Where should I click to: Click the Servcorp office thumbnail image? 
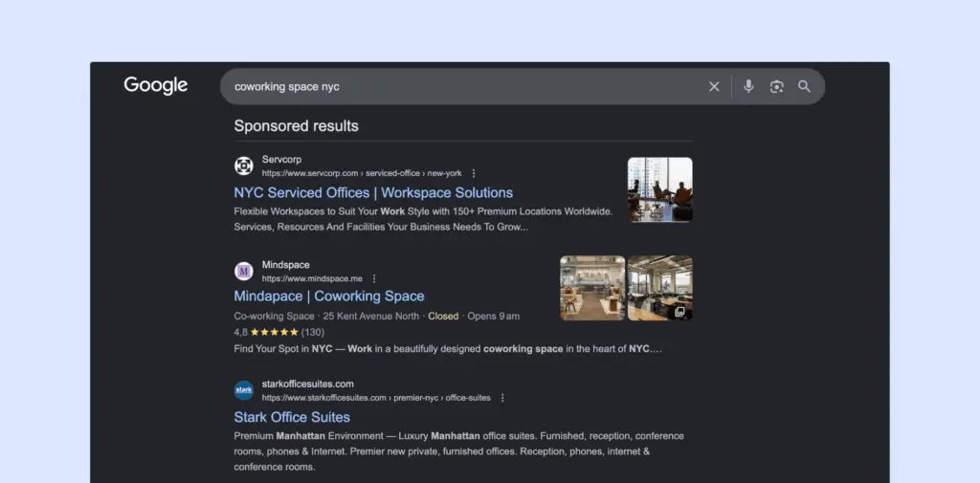click(660, 190)
